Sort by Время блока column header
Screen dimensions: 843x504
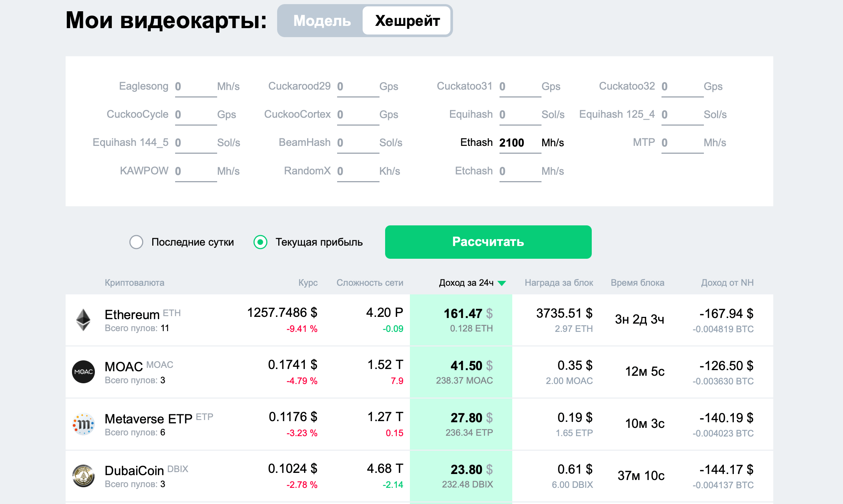tap(637, 283)
